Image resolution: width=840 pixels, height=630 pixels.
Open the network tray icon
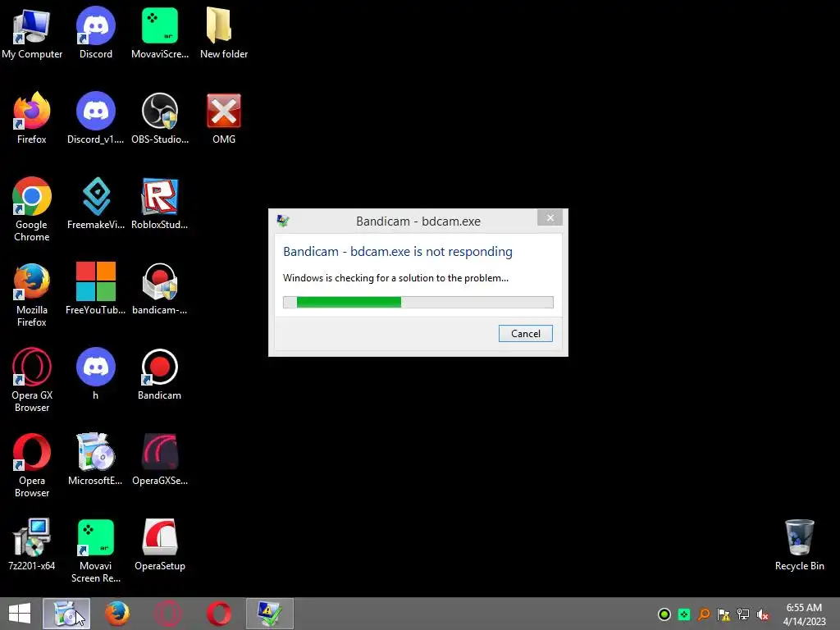pos(743,614)
